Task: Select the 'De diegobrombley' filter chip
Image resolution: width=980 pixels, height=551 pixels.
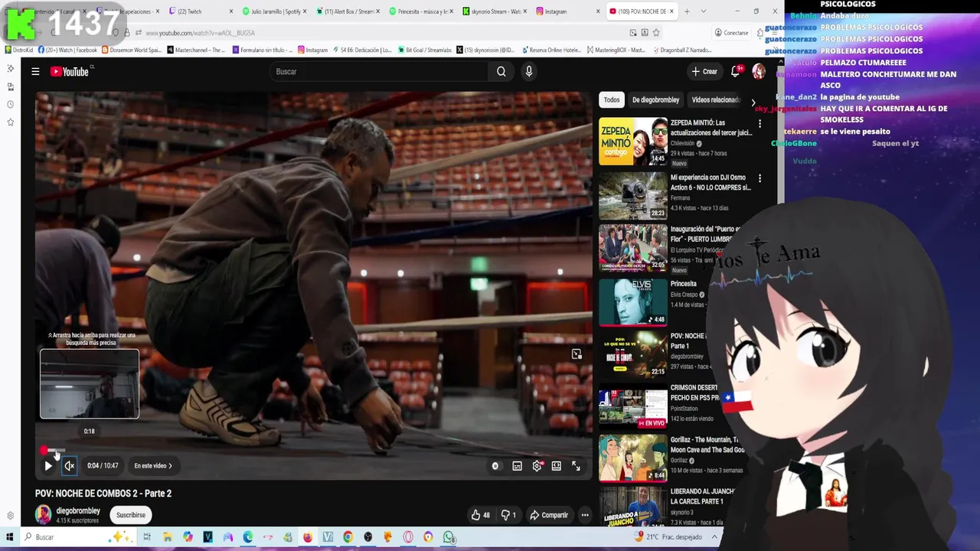Action: [655, 99]
